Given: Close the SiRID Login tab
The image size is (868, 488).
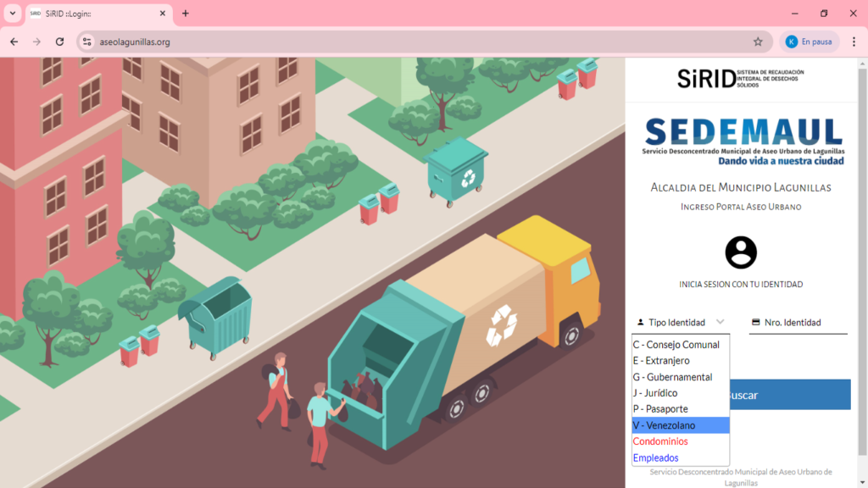Looking at the screenshot, I should tap(163, 14).
